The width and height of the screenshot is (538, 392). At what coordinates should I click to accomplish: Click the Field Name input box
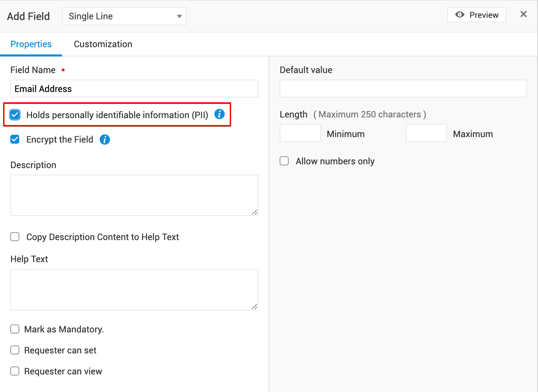click(134, 89)
